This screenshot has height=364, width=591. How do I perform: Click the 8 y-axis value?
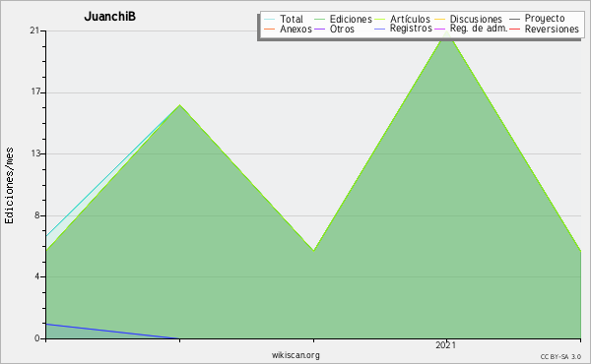[x=37, y=215]
